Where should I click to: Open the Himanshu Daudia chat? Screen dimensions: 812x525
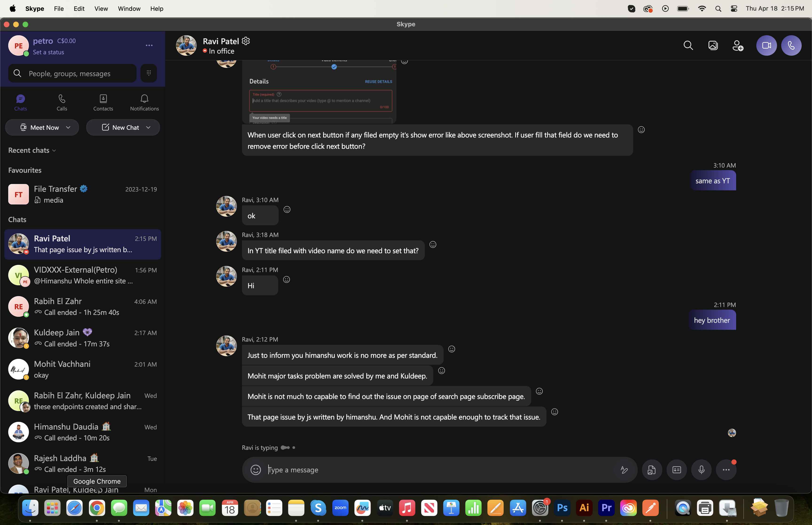coord(82,432)
